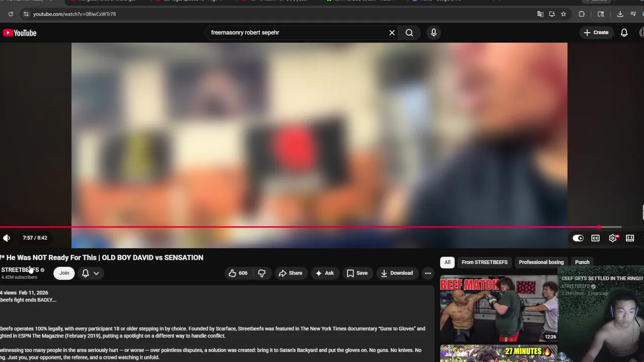Open BEEF GETS SETTLED IN THE RING video title
Screen dimensions: 644x362
pos(602,278)
